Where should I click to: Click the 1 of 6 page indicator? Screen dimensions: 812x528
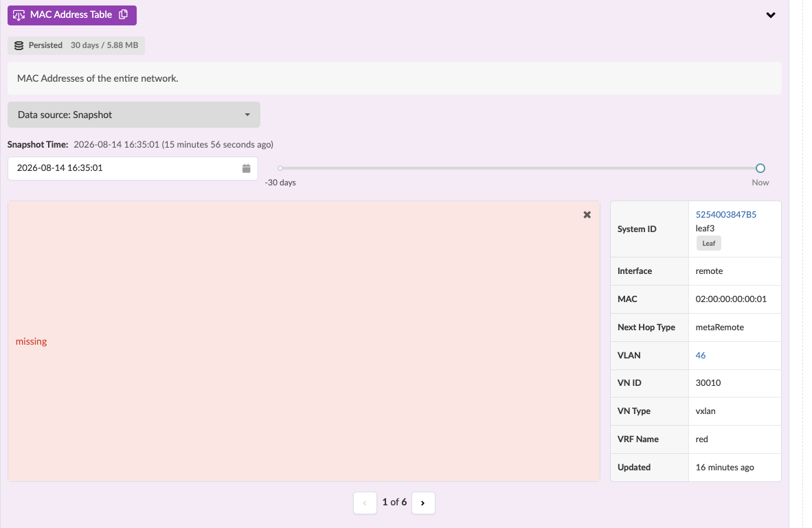(x=394, y=503)
